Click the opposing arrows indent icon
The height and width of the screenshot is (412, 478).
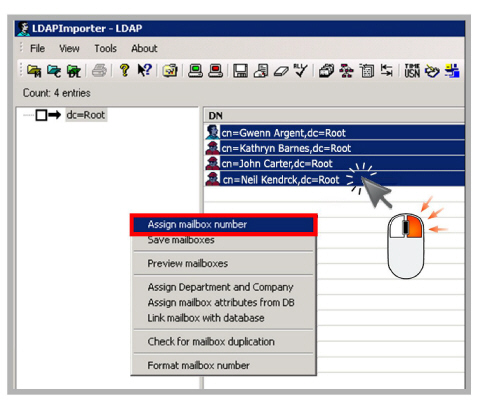(387, 70)
